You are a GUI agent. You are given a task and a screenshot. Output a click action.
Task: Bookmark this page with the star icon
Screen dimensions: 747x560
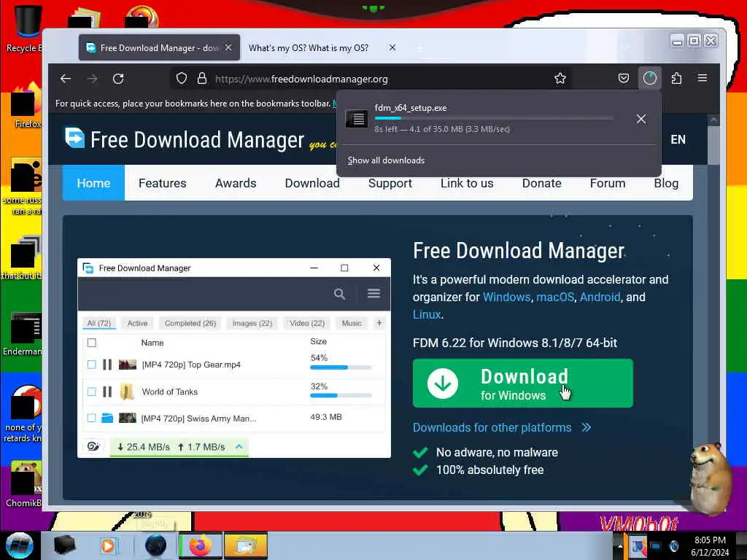point(560,79)
